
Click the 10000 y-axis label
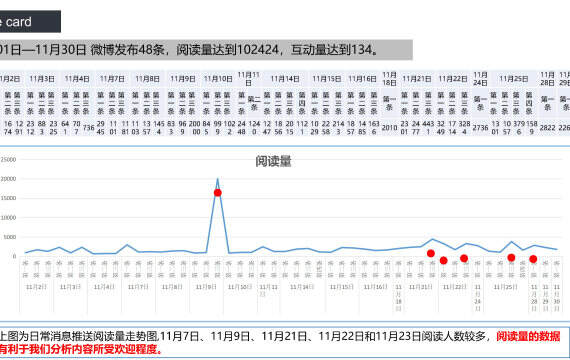8,217
